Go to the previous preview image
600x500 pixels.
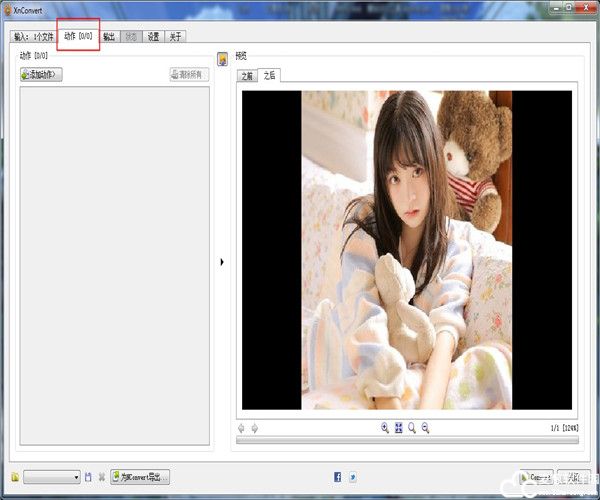[x=241, y=428]
